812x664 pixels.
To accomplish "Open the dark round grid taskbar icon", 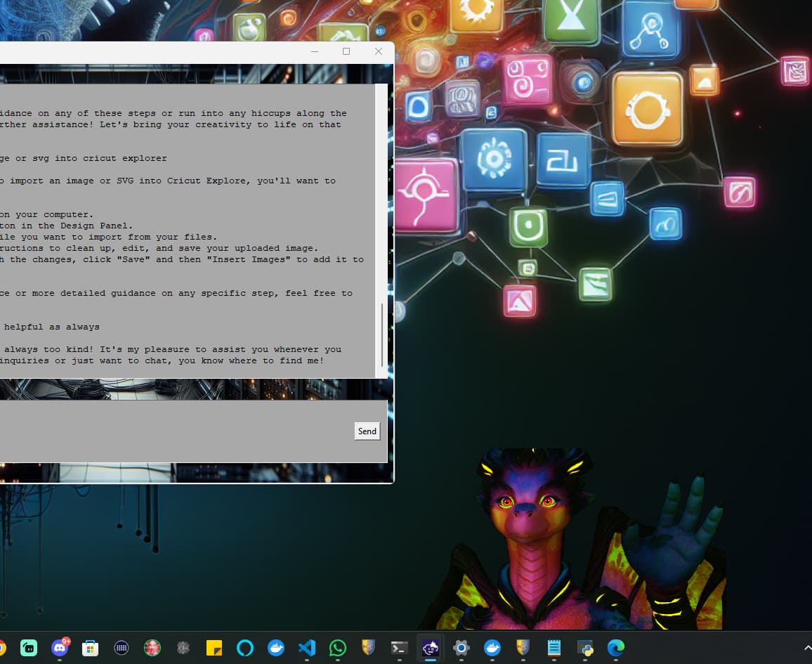I will click(x=122, y=647).
